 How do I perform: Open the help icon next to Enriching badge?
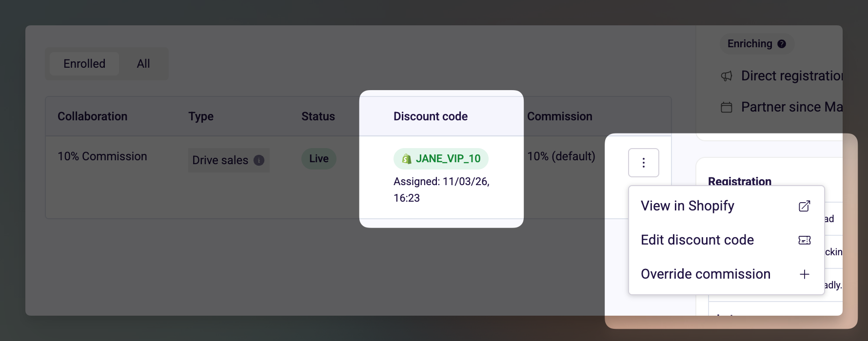click(x=782, y=43)
